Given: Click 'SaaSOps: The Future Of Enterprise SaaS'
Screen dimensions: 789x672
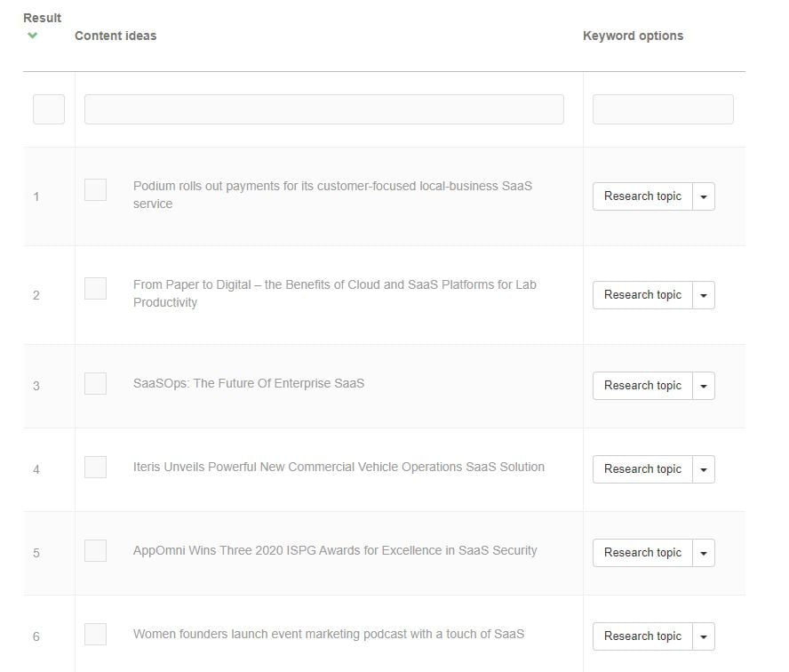Looking at the screenshot, I should tap(249, 384).
